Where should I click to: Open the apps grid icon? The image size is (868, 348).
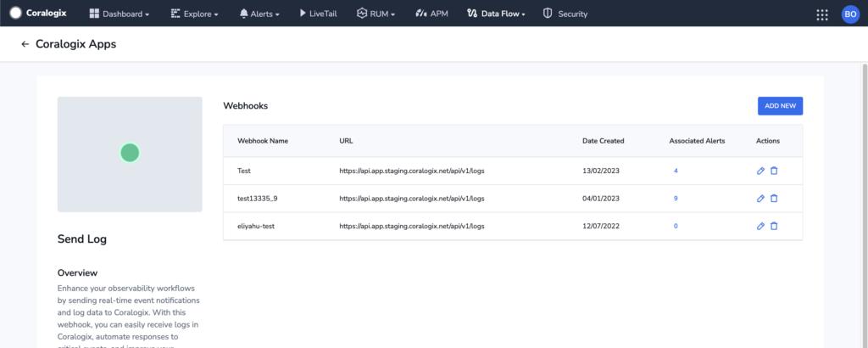click(822, 14)
